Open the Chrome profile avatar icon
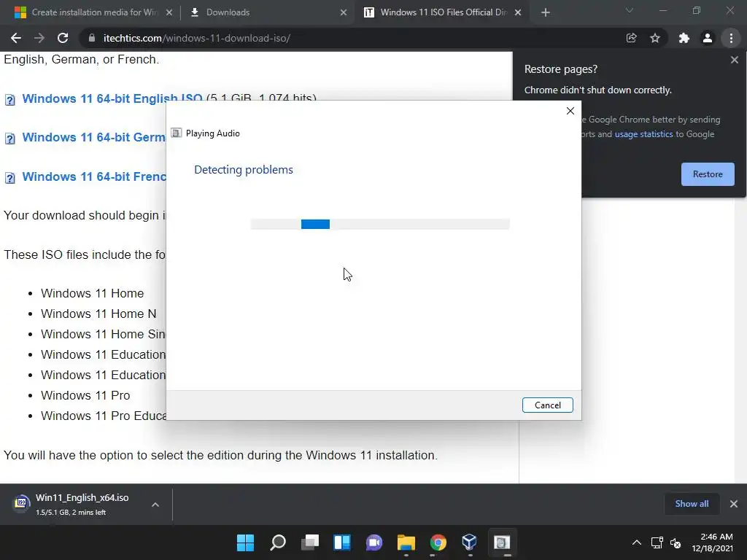Viewport: 747px width, 560px height. pyautogui.click(x=708, y=38)
